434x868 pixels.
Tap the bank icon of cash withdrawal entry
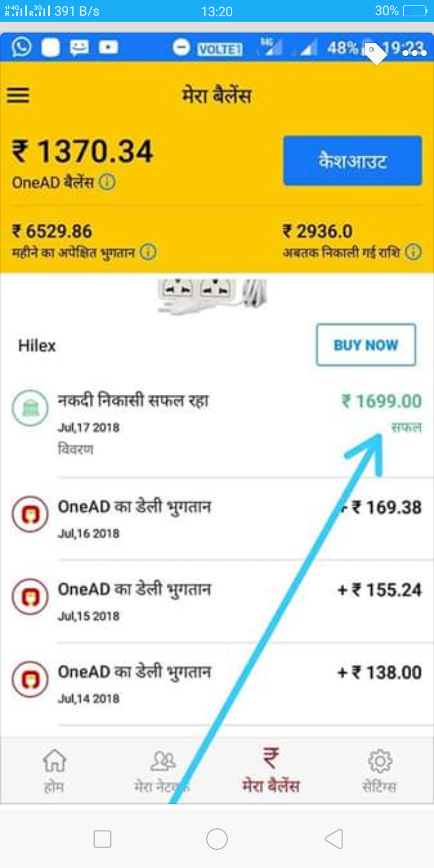(30, 409)
